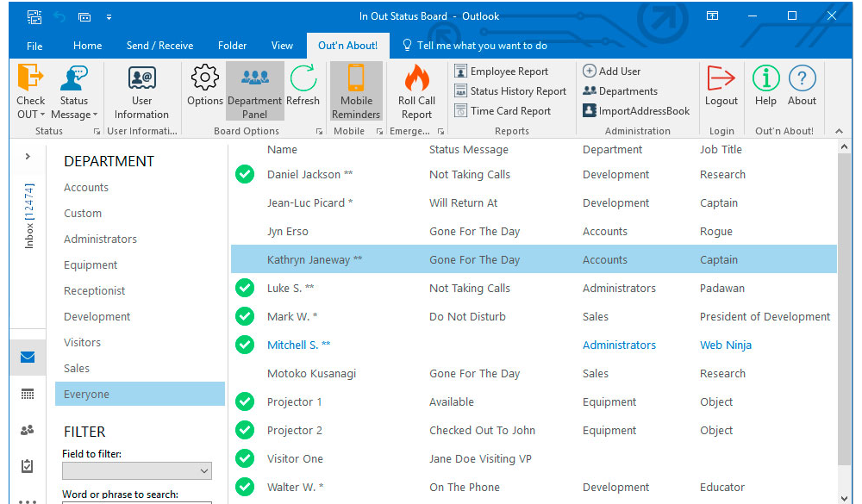Select the Development department in list

[x=97, y=317]
